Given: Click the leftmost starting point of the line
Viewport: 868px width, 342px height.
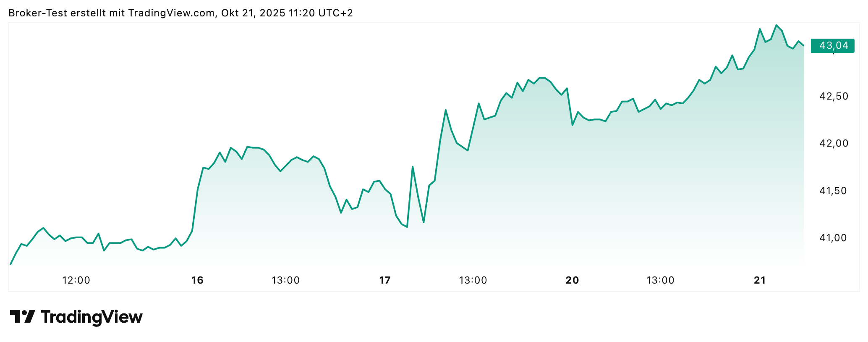Looking at the screenshot, I should point(10,264).
